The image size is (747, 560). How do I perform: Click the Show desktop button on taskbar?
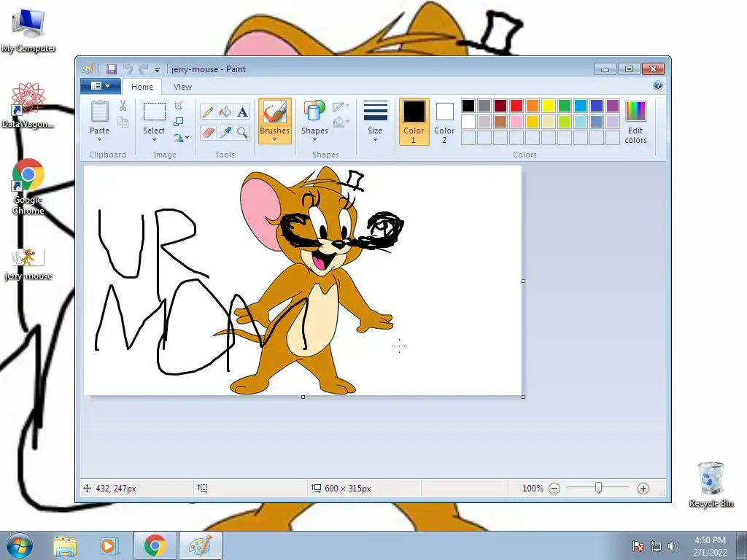(742, 545)
